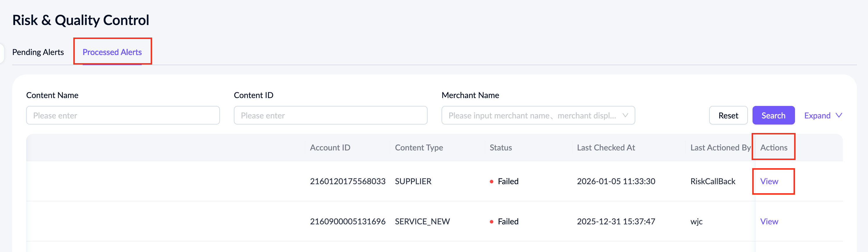
Task: Click the Account ID column header
Action: point(330,148)
